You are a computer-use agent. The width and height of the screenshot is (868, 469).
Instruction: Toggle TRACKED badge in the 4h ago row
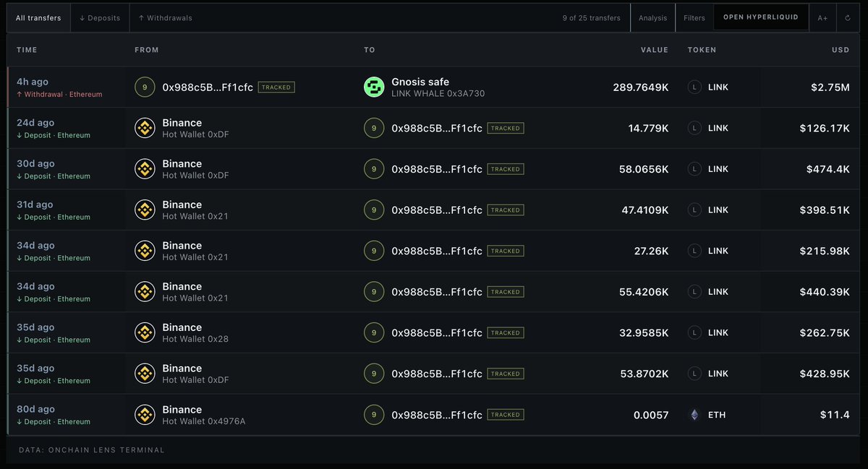(x=276, y=87)
